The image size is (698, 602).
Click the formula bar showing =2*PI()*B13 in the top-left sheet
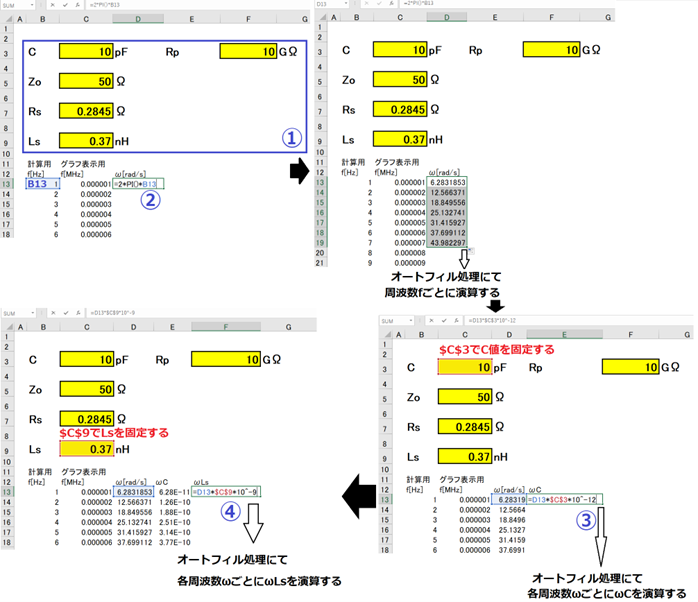point(198,5)
